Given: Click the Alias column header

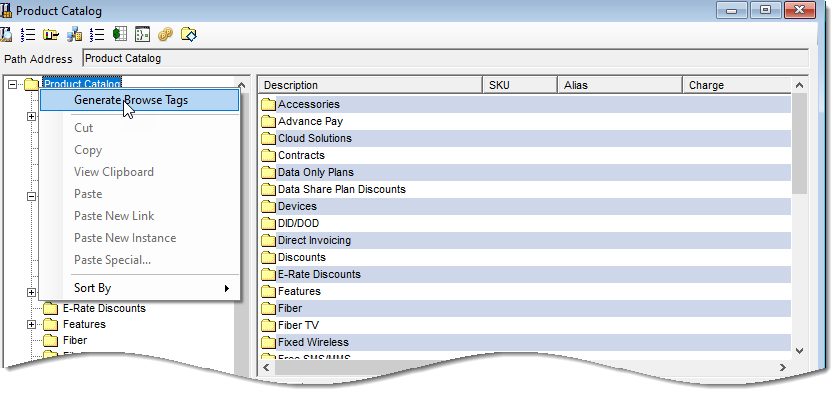Looking at the screenshot, I should click(620, 85).
